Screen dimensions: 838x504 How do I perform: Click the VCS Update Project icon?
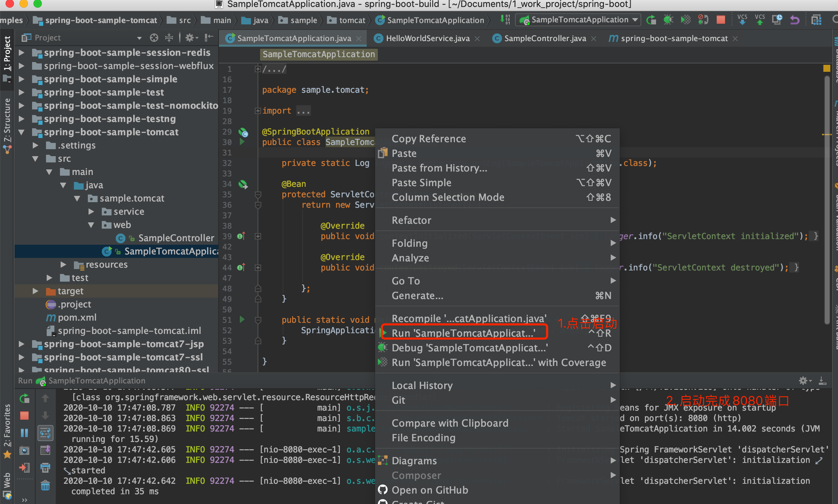click(742, 20)
